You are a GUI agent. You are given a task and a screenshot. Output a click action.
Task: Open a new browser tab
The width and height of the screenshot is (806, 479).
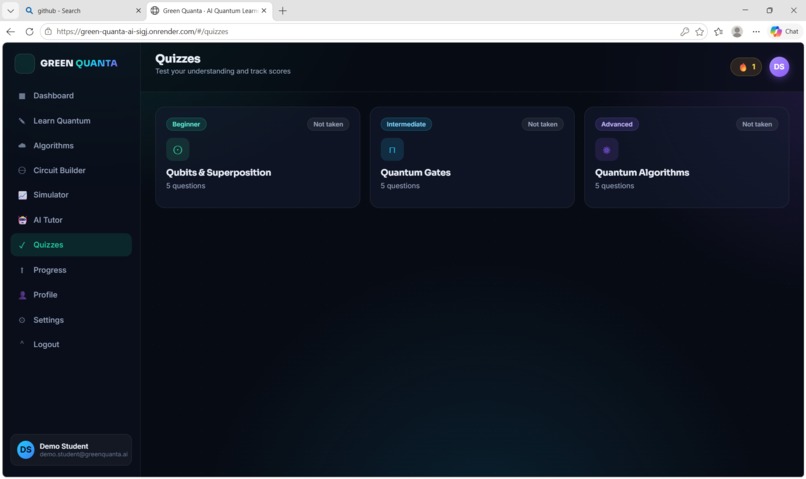coord(283,10)
